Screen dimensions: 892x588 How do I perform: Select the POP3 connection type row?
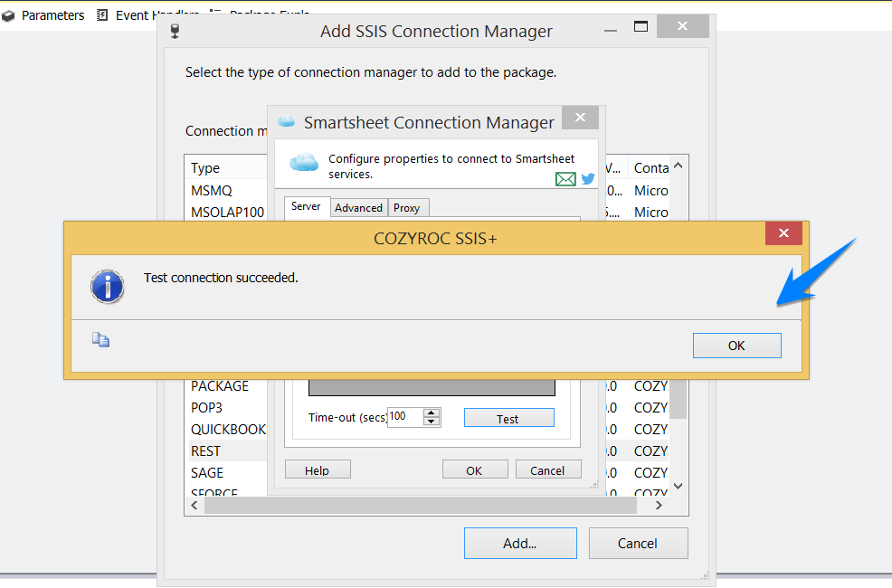[x=228, y=408]
